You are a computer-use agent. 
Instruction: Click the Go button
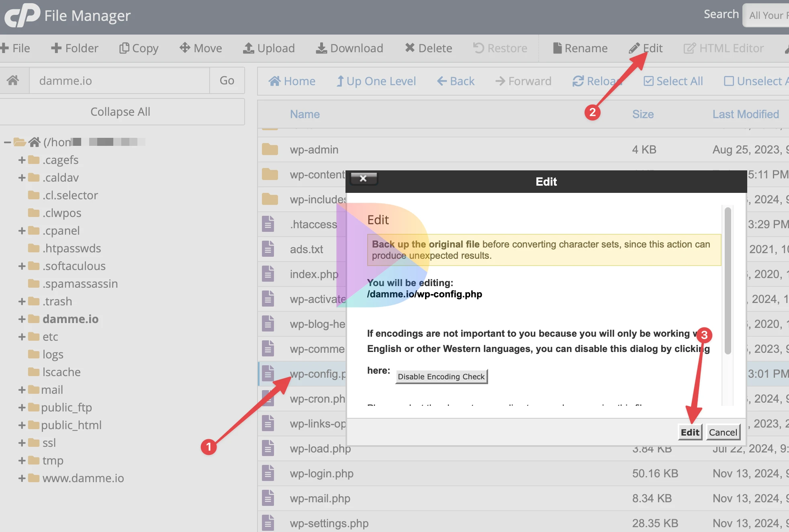(227, 80)
